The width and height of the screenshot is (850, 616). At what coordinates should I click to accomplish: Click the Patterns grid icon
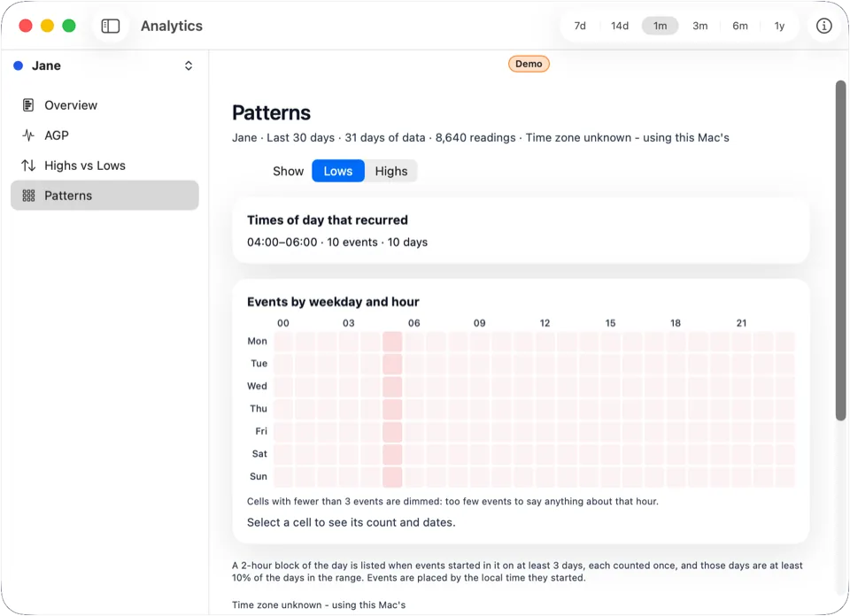click(28, 196)
